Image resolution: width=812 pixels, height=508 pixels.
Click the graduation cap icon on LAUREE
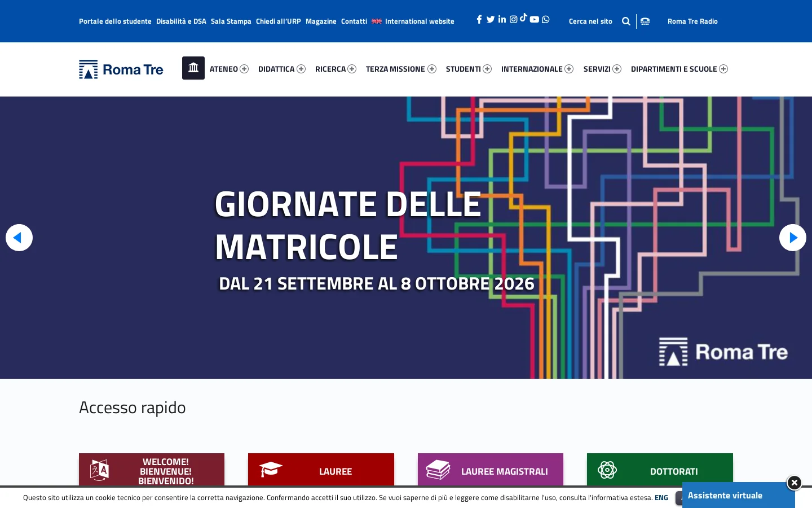pyautogui.click(x=271, y=469)
